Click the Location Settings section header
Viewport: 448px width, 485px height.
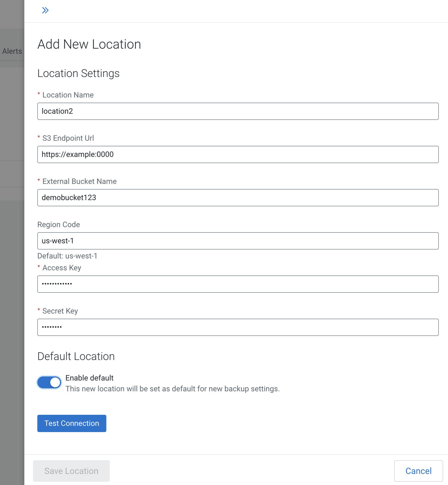tap(79, 73)
